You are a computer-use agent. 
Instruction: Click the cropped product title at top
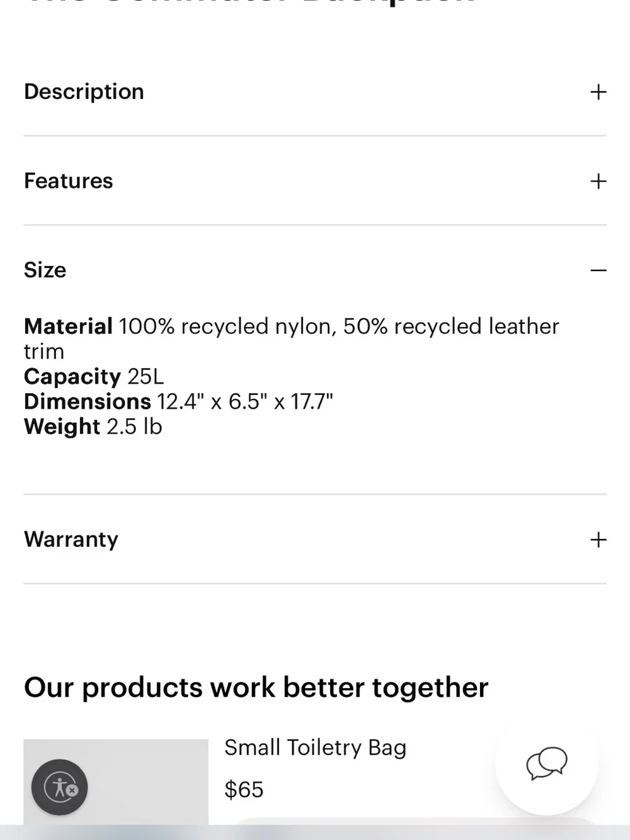click(249, 3)
